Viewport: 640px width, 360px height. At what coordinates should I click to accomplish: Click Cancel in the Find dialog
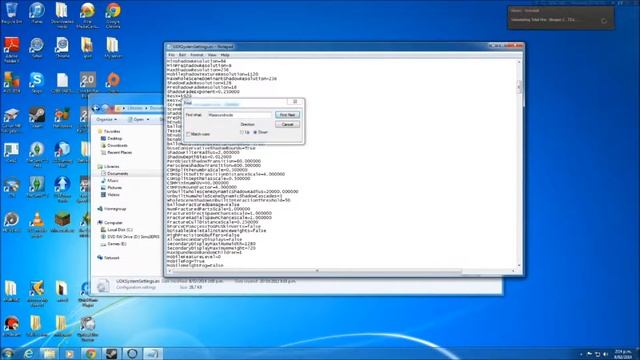(x=287, y=124)
